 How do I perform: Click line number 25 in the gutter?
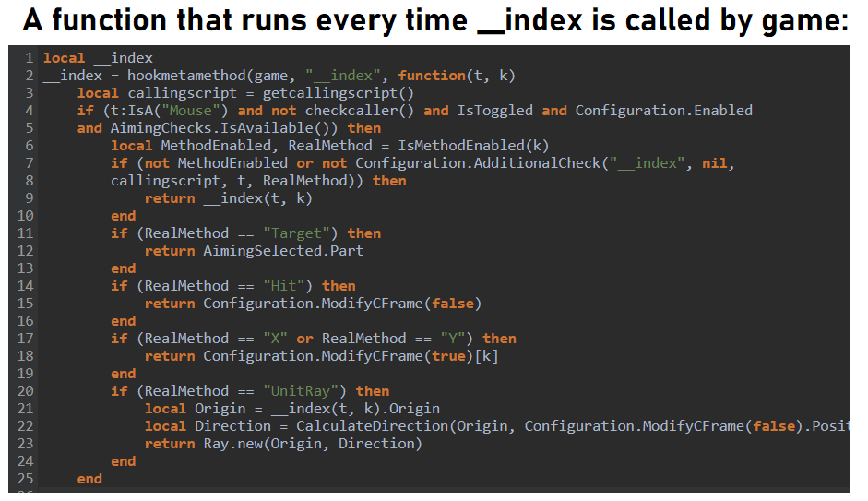click(x=25, y=479)
